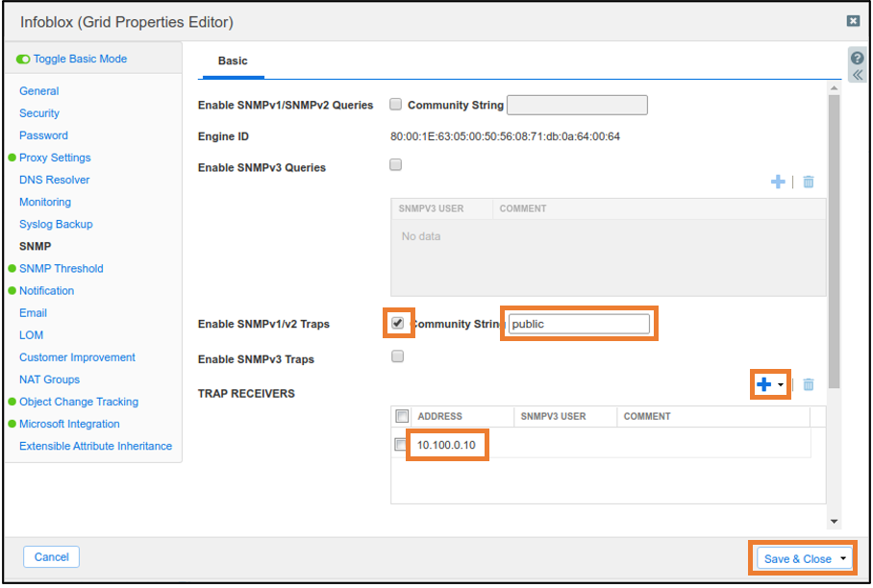Click the traps Community String field containing public
This screenshot has width=873, height=588.
(x=579, y=324)
